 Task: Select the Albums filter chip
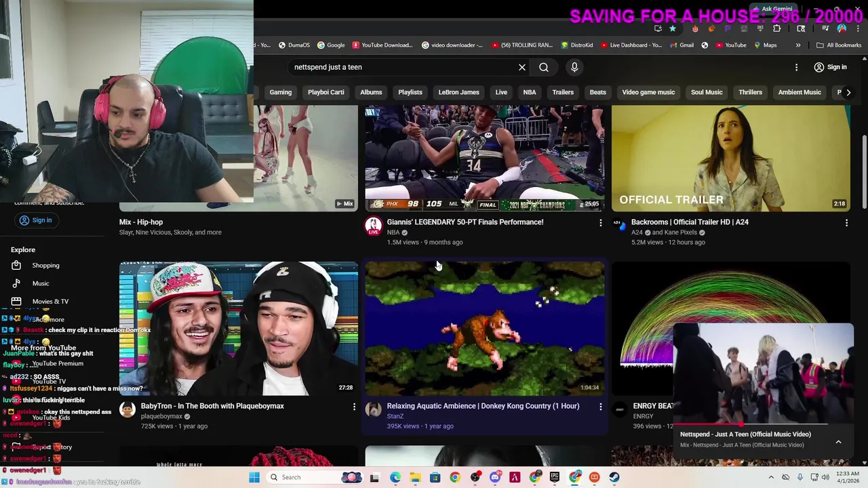pyautogui.click(x=371, y=92)
